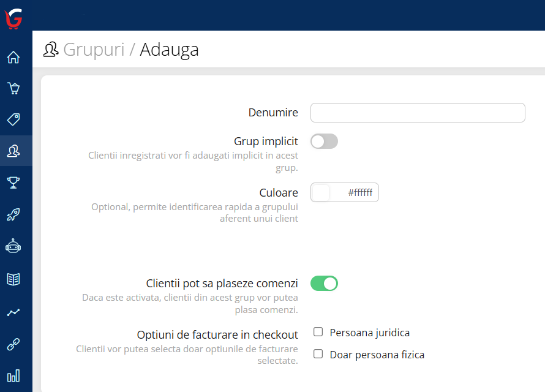Open the price tag products icon
The height and width of the screenshot is (392, 545).
[x=13, y=119]
